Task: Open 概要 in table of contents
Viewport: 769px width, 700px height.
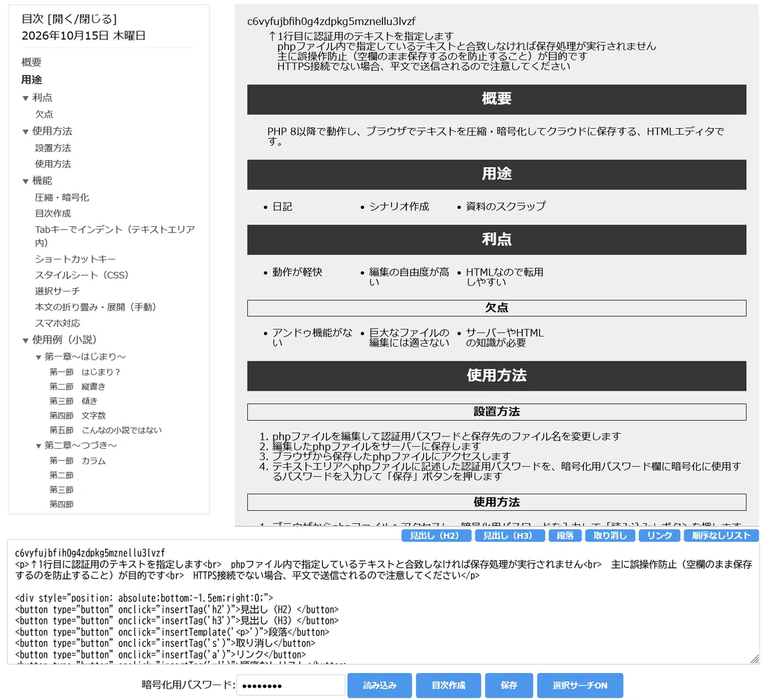Action: (31, 62)
